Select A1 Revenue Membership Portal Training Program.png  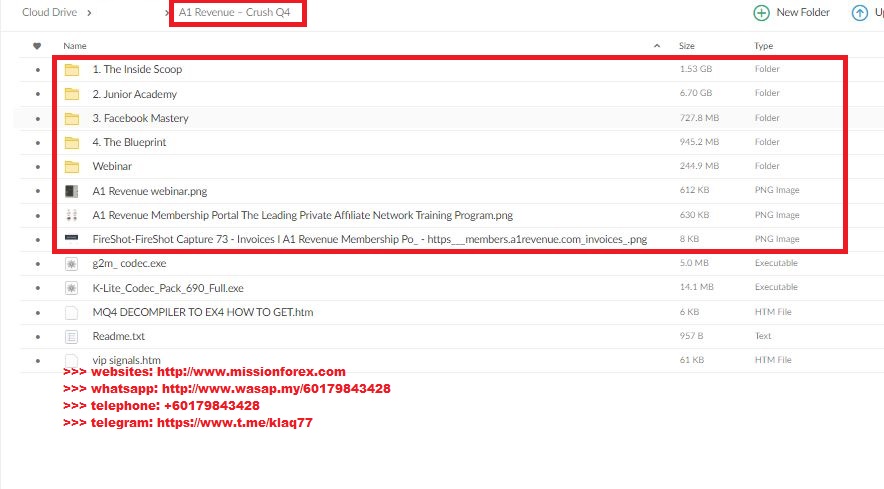point(303,215)
